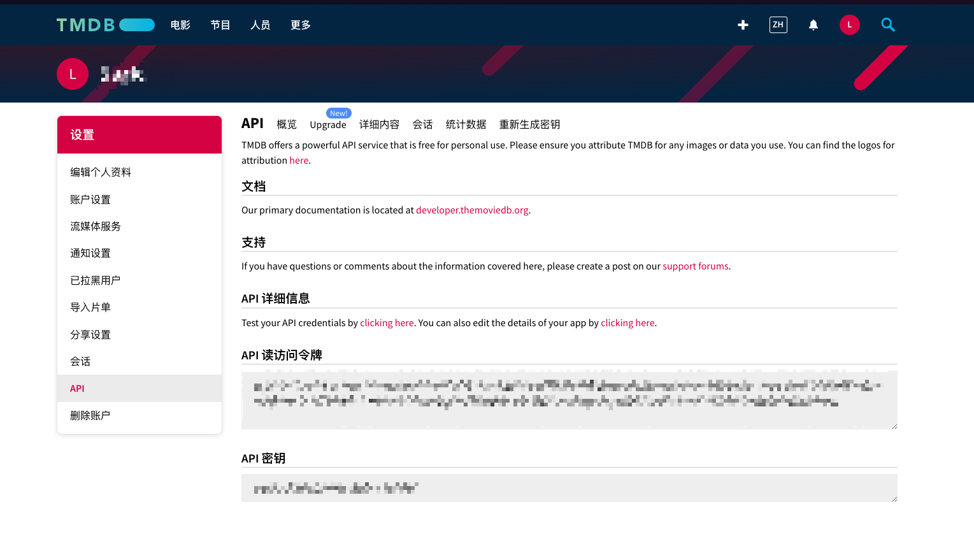The height and width of the screenshot is (560, 974).
Task: Select 通知设置 in settings sidebar
Action: point(140,253)
